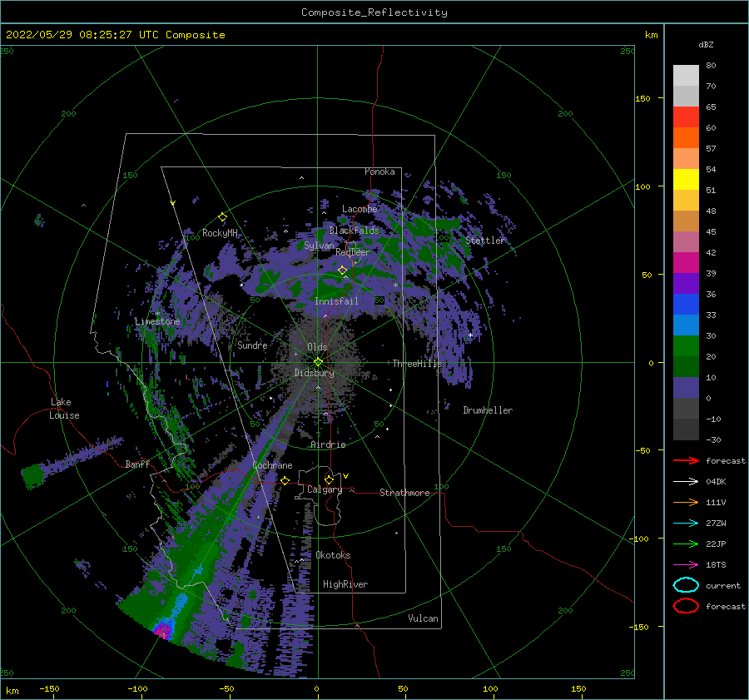The width and height of the screenshot is (749, 700).
Task: Click the red forecast arrow in the legend
Action: pos(686,460)
